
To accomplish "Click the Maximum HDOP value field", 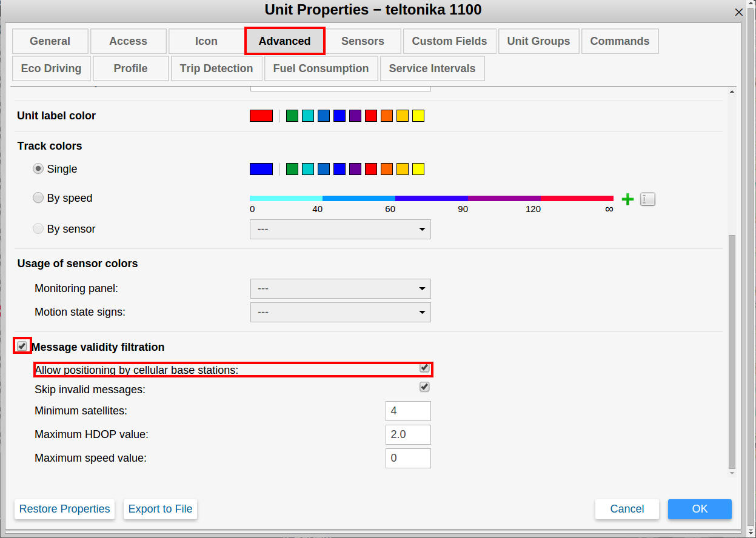I will (x=408, y=434).
